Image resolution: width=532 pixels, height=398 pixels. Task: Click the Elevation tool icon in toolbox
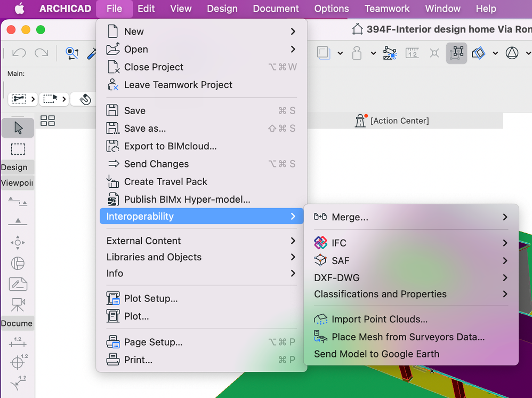click(18, 221)
